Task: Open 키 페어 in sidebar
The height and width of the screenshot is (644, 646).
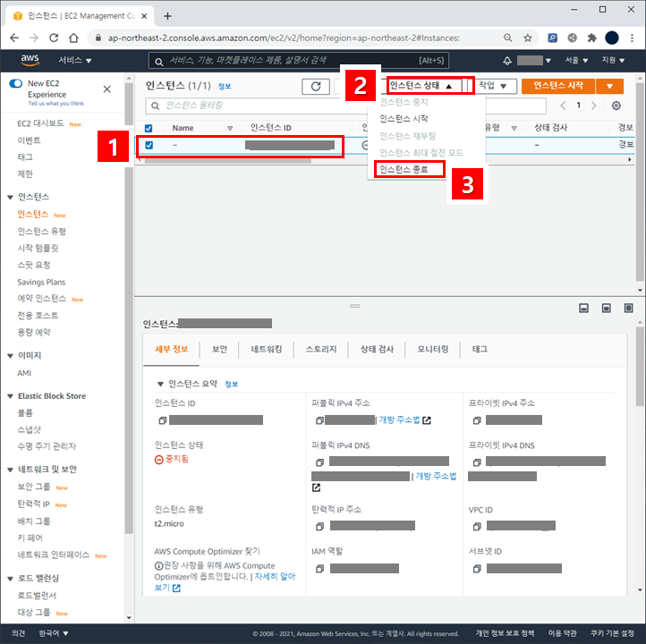Action: 30,538
